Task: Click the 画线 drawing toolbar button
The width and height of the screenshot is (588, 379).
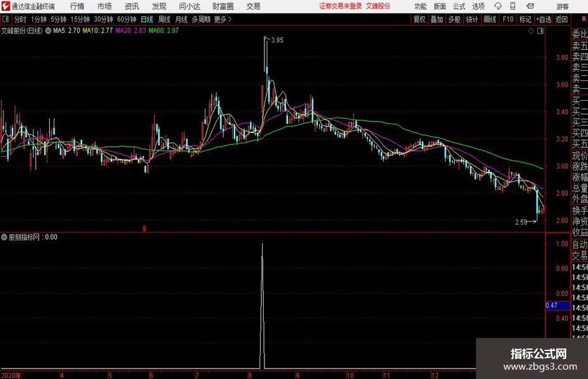Action: tap(490, 19)
